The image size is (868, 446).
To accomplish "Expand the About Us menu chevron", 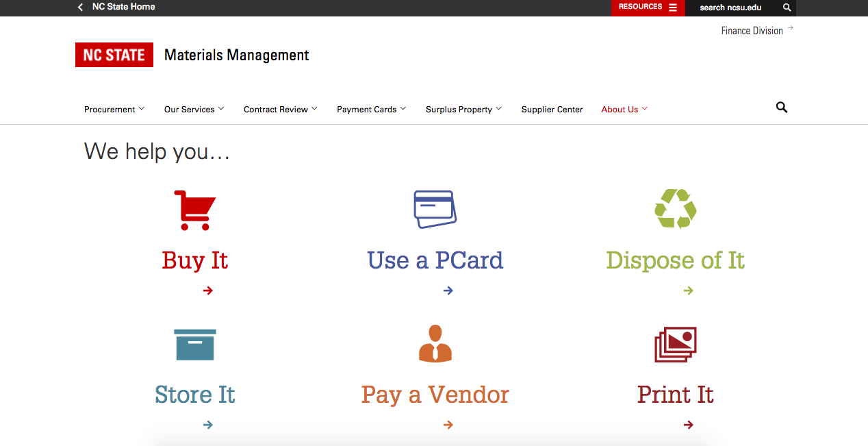I will tap(645, 108).
